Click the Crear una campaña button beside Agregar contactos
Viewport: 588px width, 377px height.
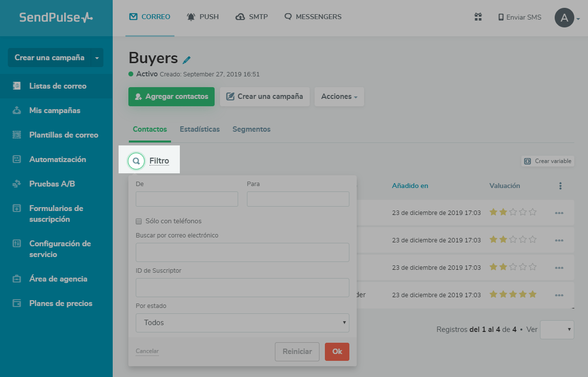(265, 96)
